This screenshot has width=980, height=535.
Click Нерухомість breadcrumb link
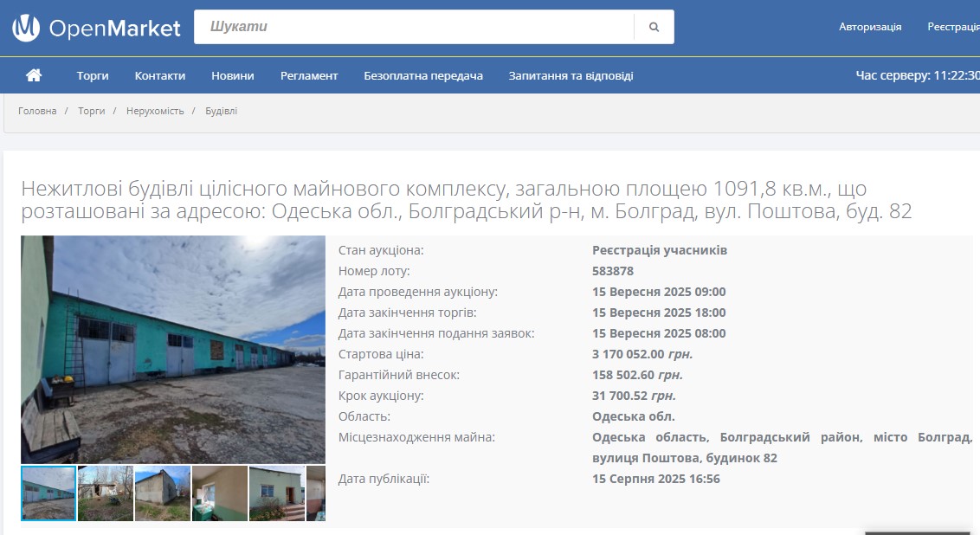click(155, 111)
